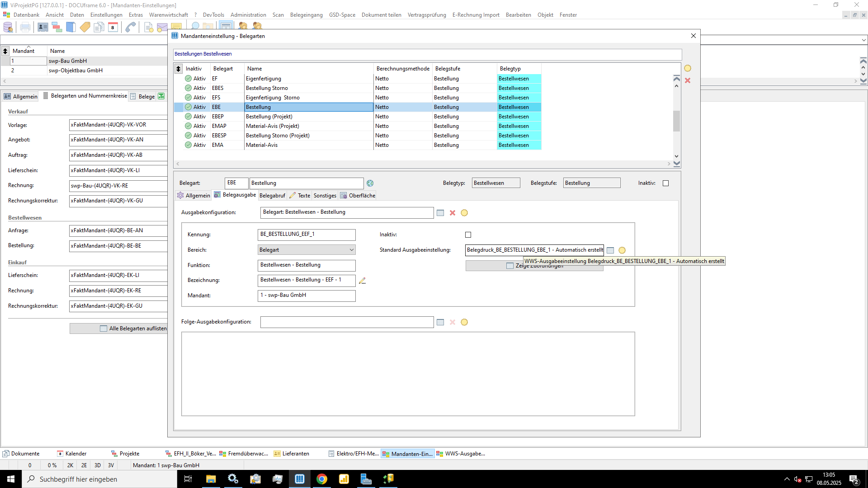Image resolution: width=868 pixels, height=488 pixels.
Task: Click red X to clear Ausgabekonfiguration
Action: [x=453, y=213]
